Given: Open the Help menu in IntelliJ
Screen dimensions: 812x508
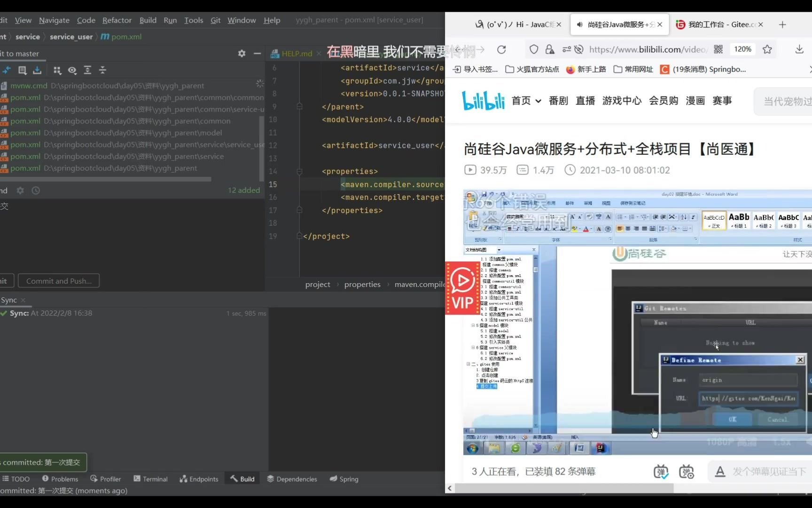Looking at the screenshot, I should tap(272, 20).
